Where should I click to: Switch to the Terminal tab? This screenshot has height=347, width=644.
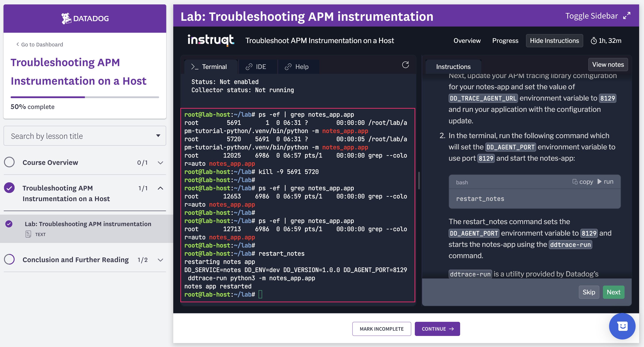[211, 67]
